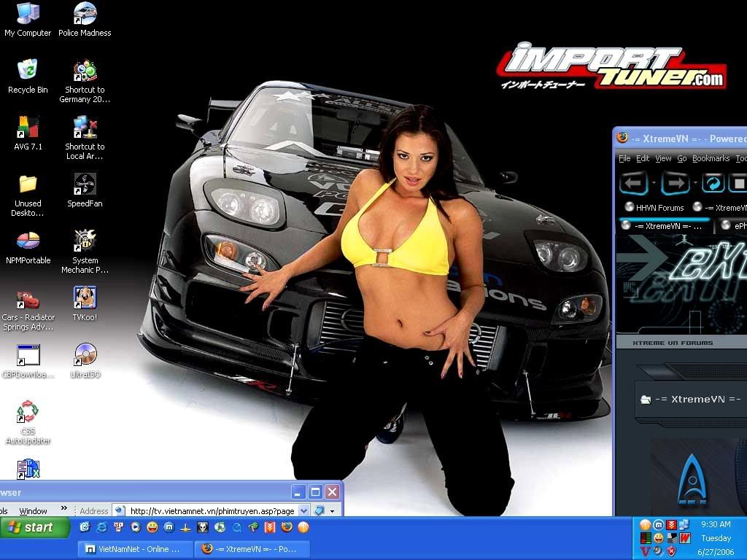Open the Bookmarks menu in Firefox

711,158
